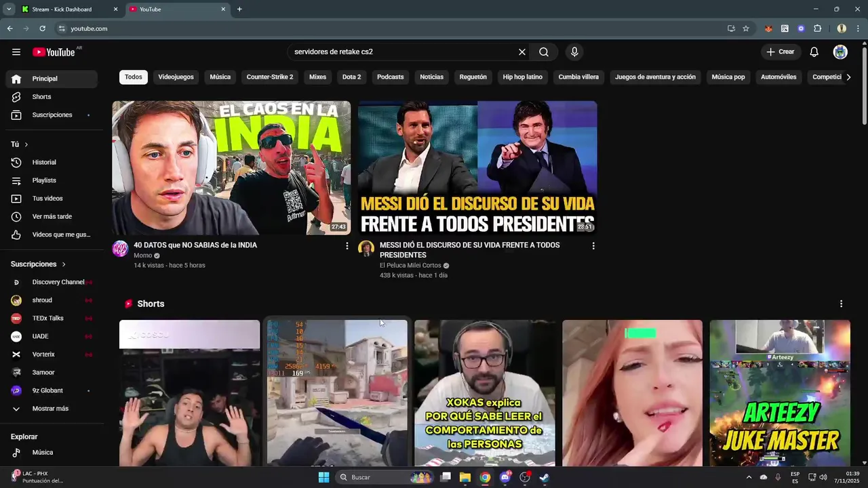Reload the page
868x488 pixels.
click(x=42, y=28)
